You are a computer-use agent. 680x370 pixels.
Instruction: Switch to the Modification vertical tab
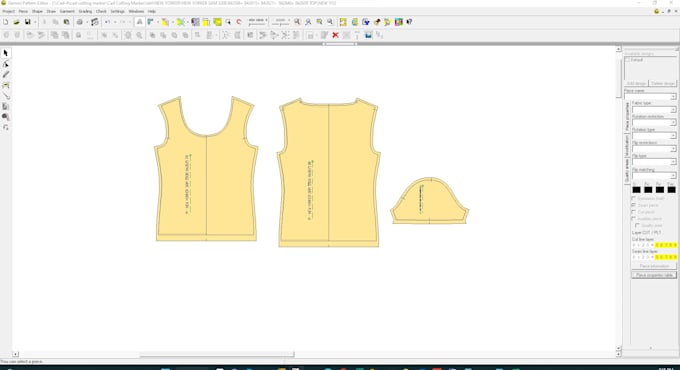(x=627, y=145)
